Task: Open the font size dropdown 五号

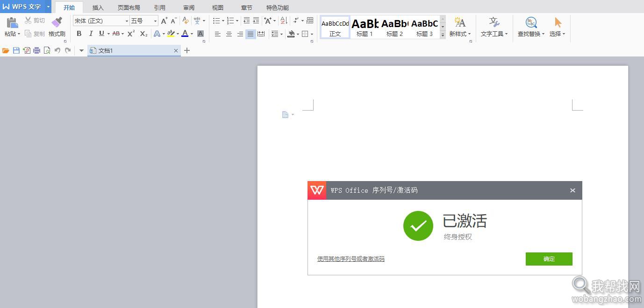Action: [156, 21]
